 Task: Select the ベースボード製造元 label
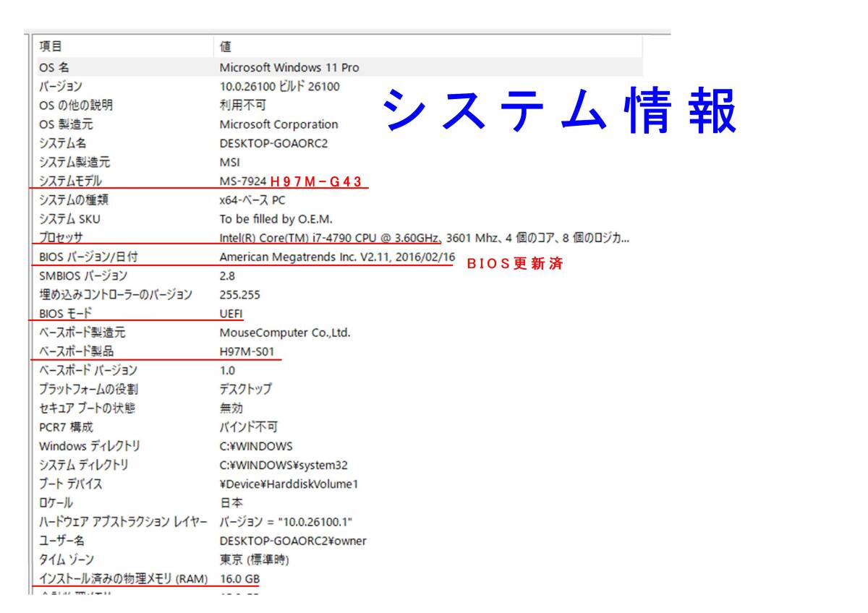pyautogui.click(x=82, y=333)
